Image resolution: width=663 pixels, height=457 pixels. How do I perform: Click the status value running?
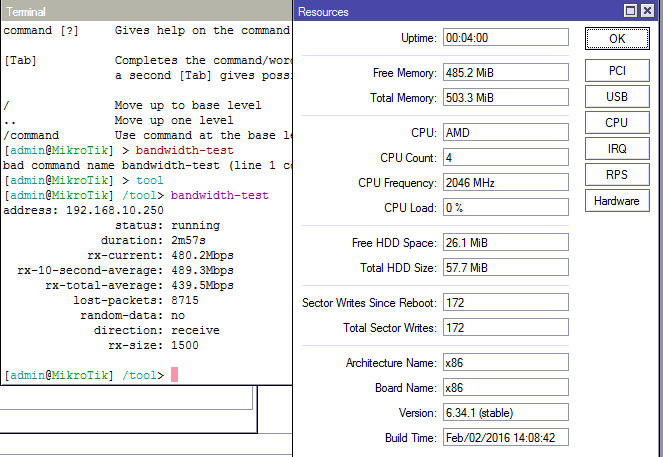[x=195, y=225]
